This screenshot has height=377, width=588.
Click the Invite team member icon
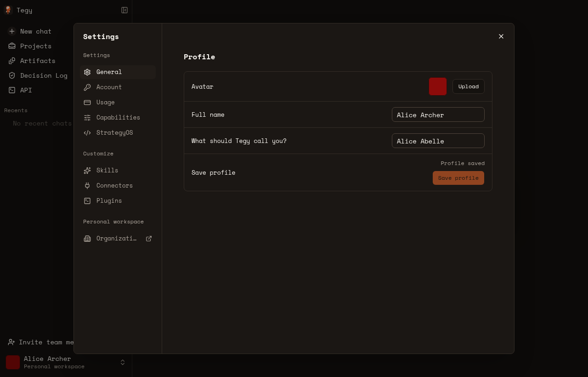pos(11,342)
